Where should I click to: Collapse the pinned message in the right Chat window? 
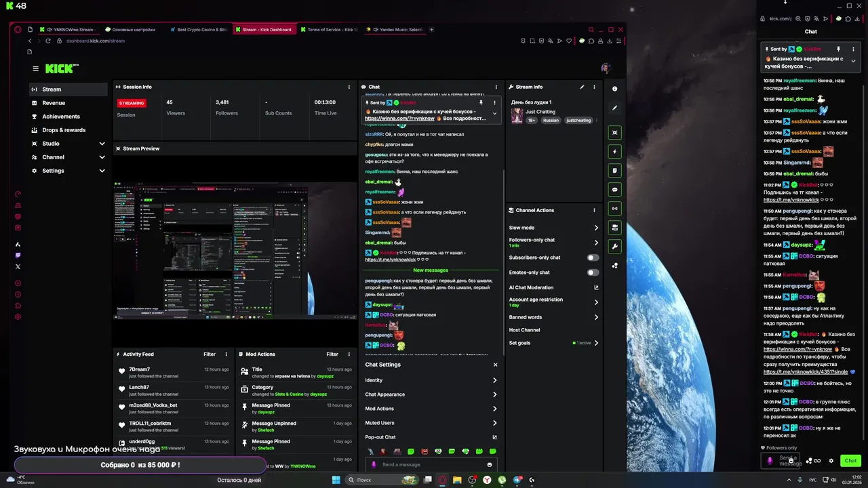pyautogui.click(x=853, y=61)
